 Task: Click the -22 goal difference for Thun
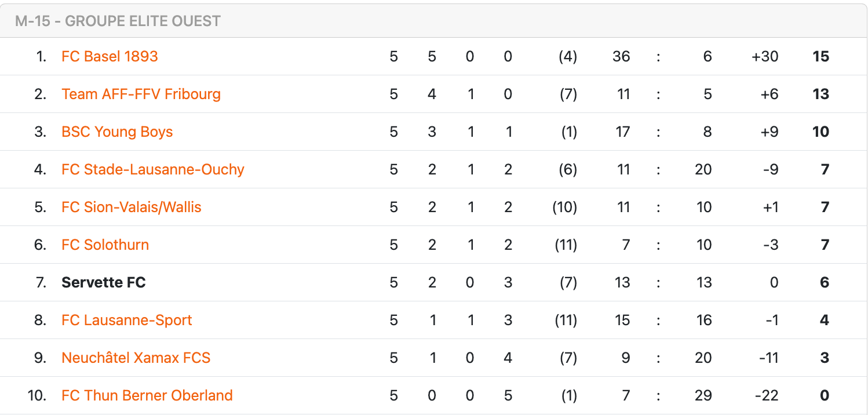[767, 395]
